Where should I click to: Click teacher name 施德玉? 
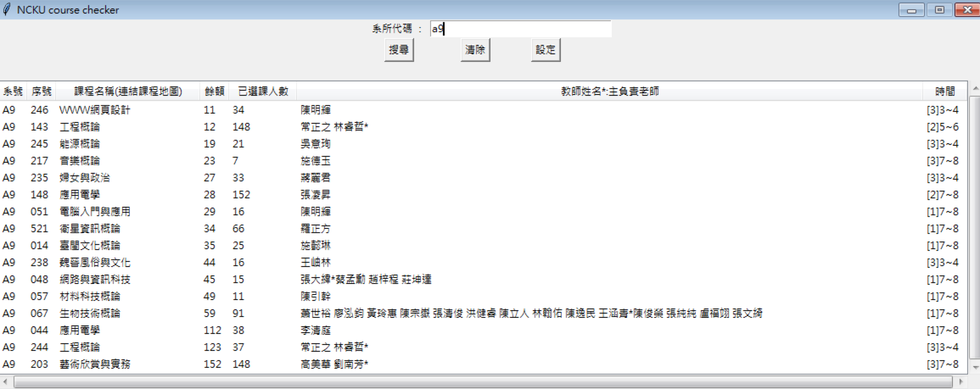(x=315, y=161)
